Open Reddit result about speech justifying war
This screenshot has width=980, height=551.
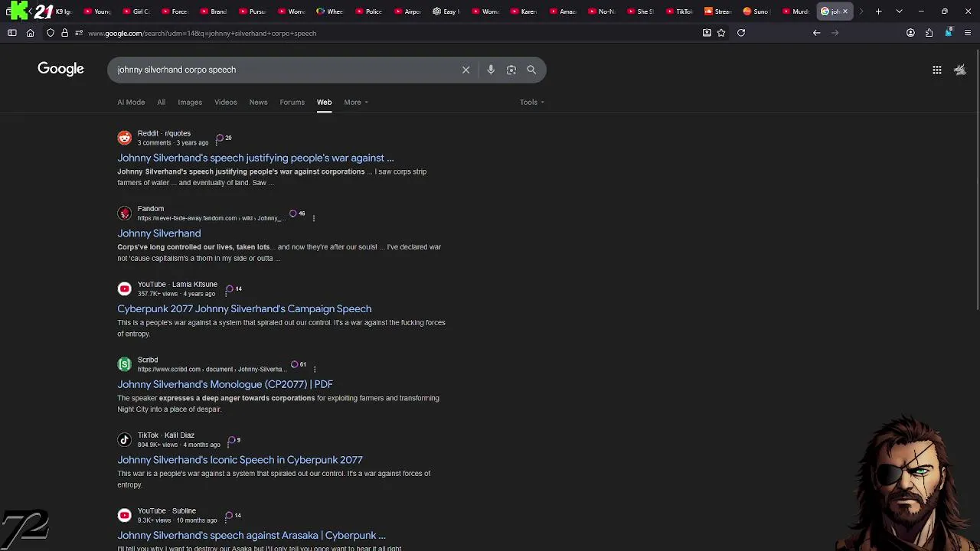coord(255,158)
